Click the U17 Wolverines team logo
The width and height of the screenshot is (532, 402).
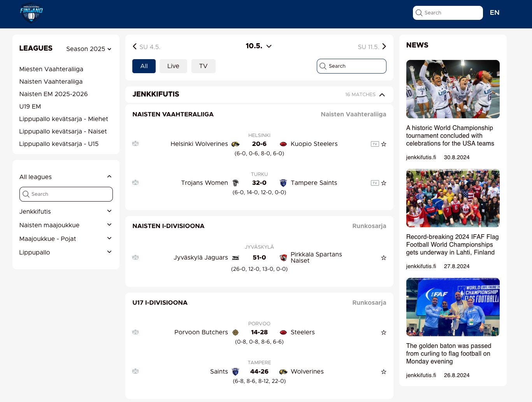(x=283, y=372)
